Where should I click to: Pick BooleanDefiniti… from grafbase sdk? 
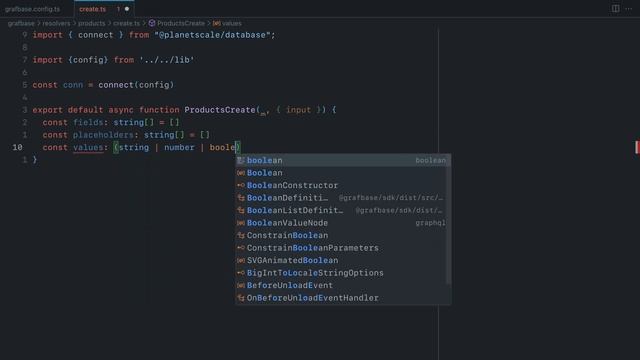point(343,198)
